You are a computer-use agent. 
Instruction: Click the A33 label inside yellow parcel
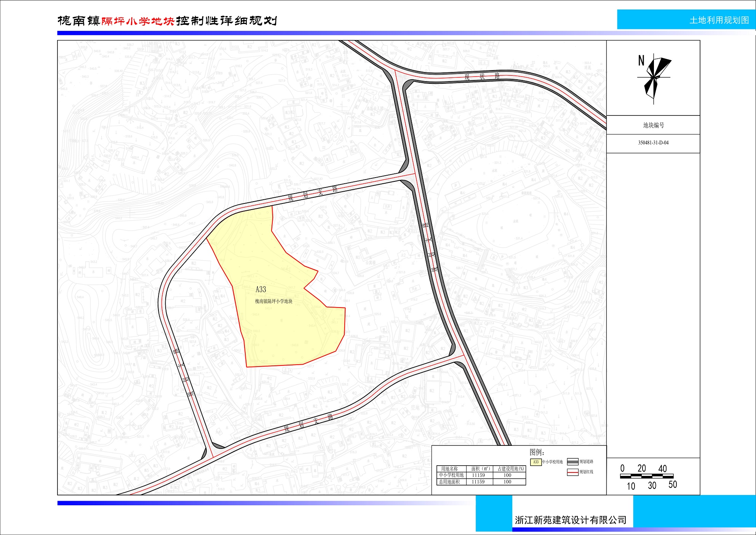[261, 290]
